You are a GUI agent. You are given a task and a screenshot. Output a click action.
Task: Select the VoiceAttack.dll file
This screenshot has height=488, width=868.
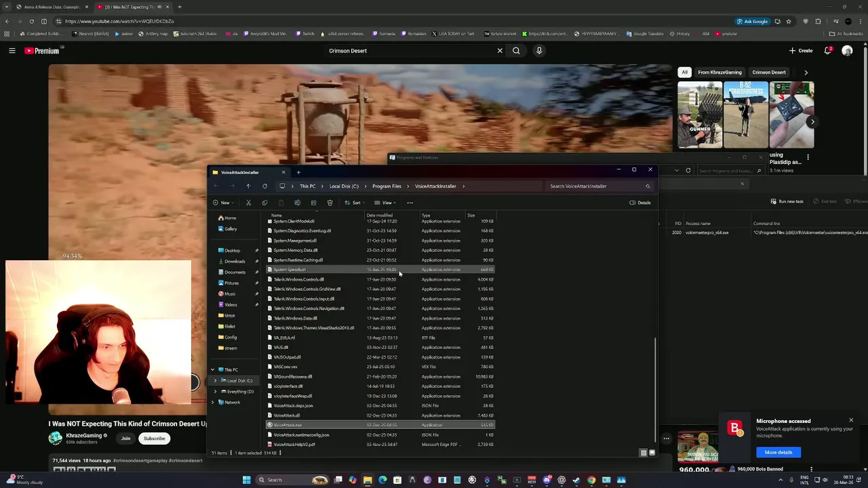tap(380, 415)
